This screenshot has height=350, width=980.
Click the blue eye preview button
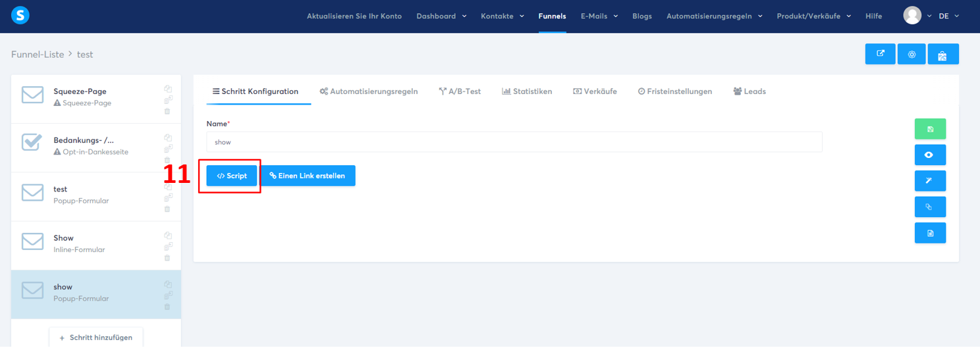click(x=930, y=155)
